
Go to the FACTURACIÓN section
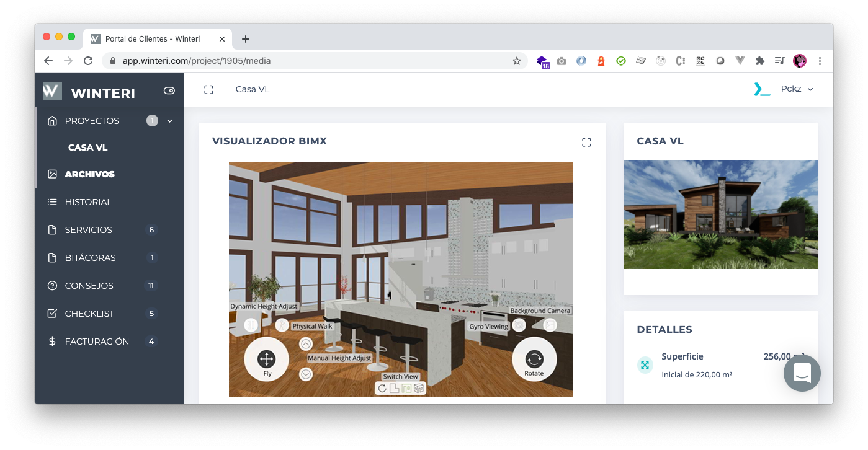(x=97, y=342)
